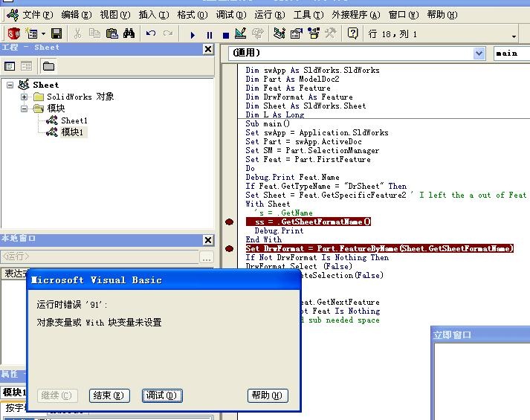
Task: Open the Properties Window toolbar icon
Action: 297,33
